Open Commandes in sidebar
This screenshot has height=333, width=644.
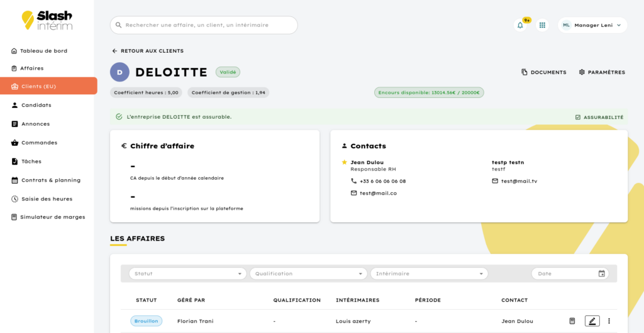[x=40, y=143]
